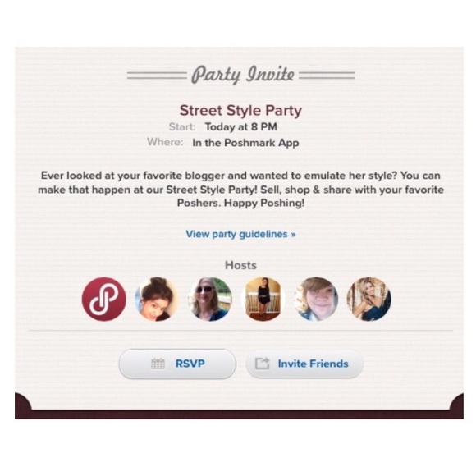Open host avatar with hair bun

pyautogui.click(x=157, y=299)
